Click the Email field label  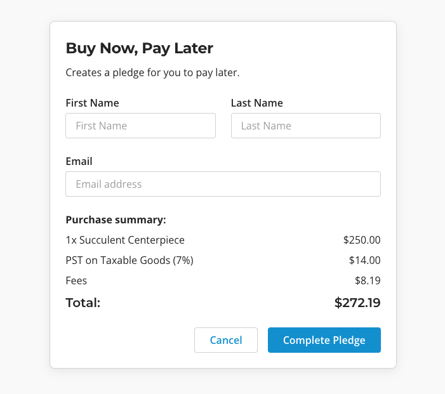[79, 161]
